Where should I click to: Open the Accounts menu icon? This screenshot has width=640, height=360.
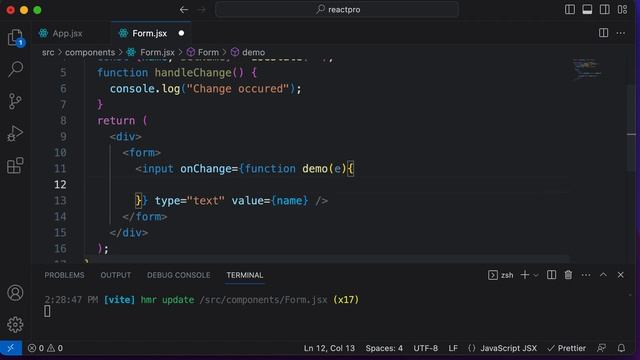15,293
